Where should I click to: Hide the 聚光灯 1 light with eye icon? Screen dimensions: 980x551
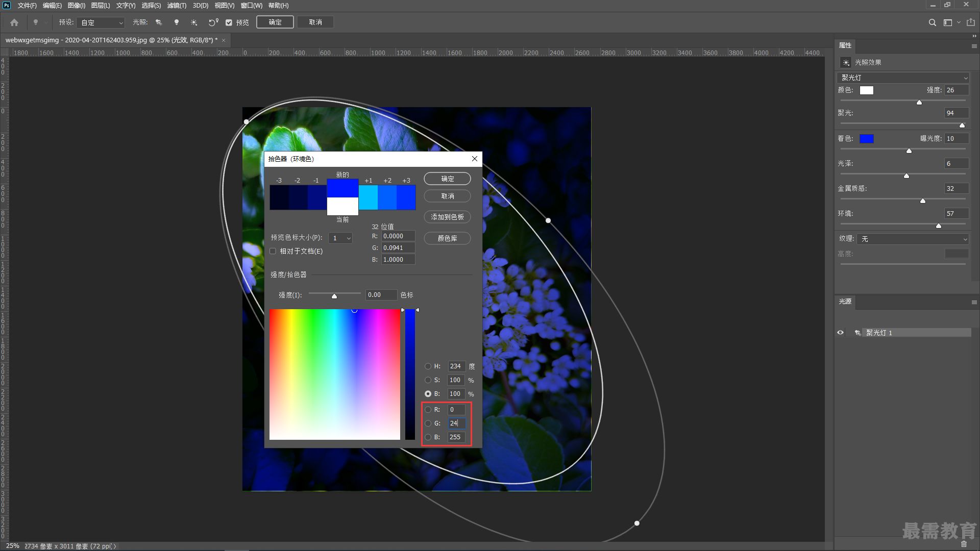(840, 333)
